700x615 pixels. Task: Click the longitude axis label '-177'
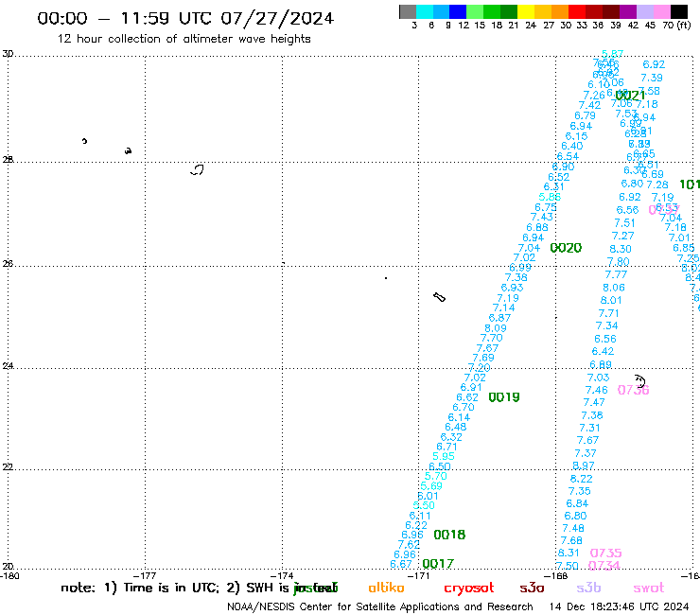pyautogui.click(x=146, y=576)
